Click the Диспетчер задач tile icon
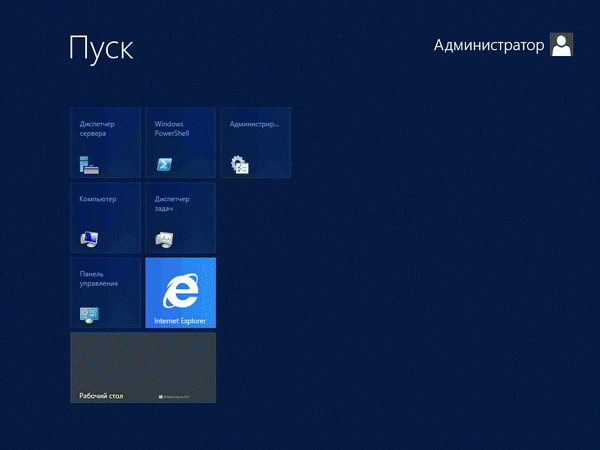Screen dimensions: 600x450 [x=164, y=239]
